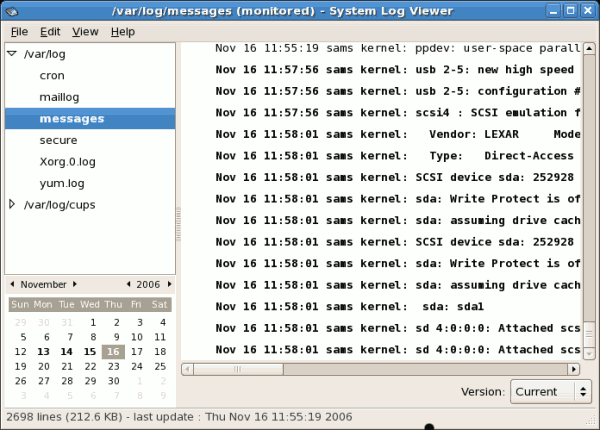This screenshot has width=600, height=430.
Task: Click the next month arrow after November
Action: pyautogui.click(x=74, y=284)
